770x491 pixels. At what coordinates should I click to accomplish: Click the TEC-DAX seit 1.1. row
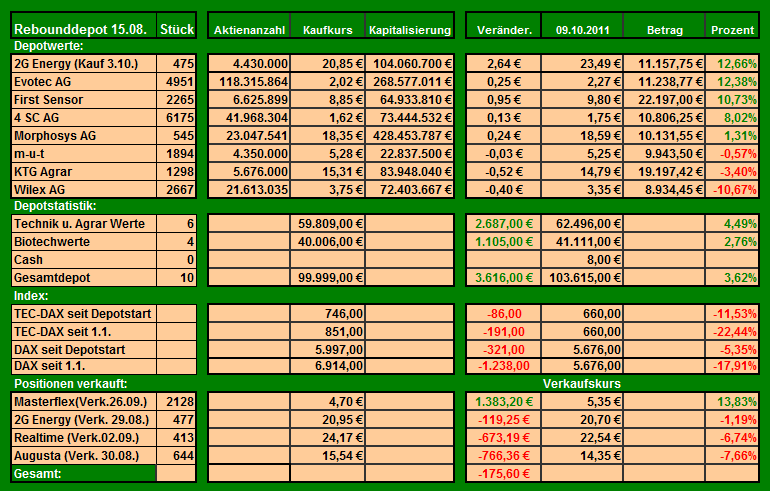[x=84, y=332]
